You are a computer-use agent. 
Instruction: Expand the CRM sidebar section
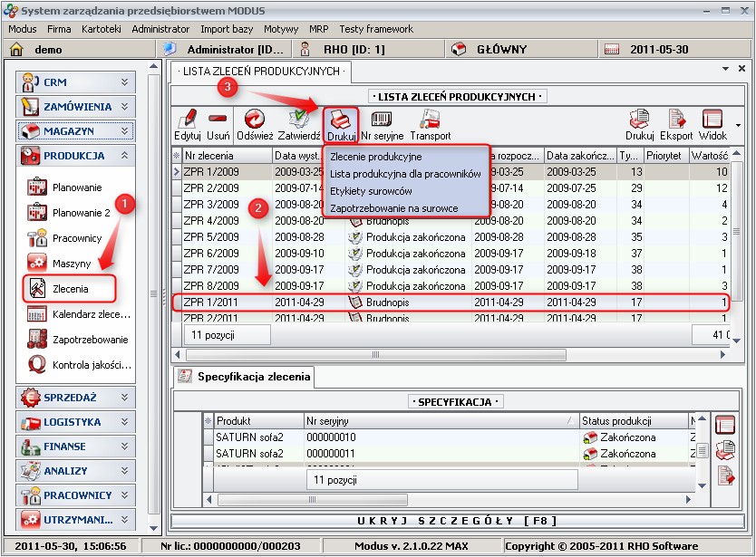pos(75,82)
